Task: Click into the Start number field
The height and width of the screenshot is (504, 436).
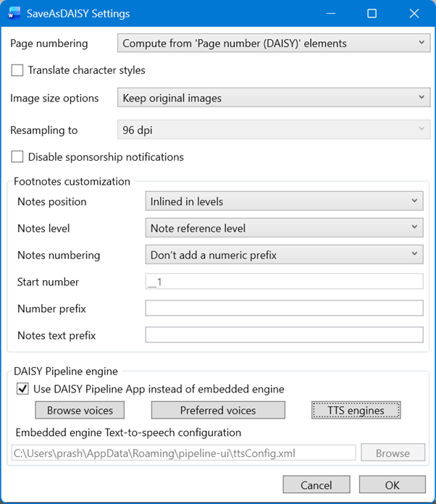Action: [x=284, y=282]
